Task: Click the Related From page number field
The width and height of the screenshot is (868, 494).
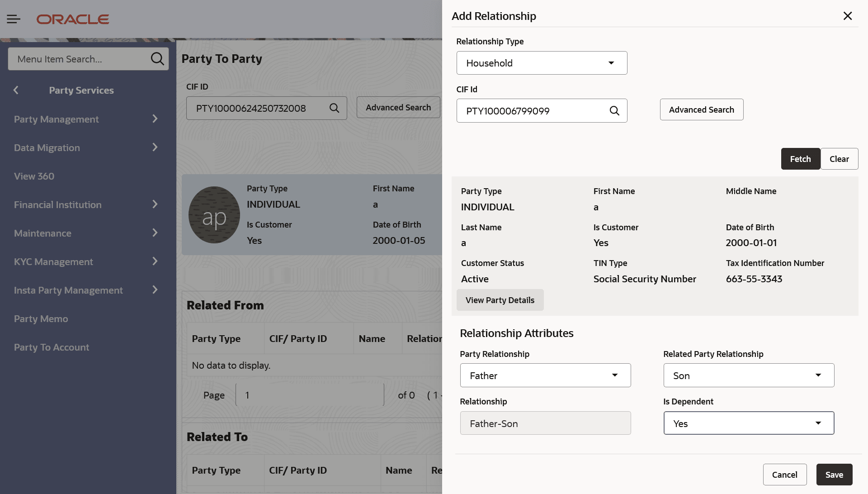Action: 310,395
